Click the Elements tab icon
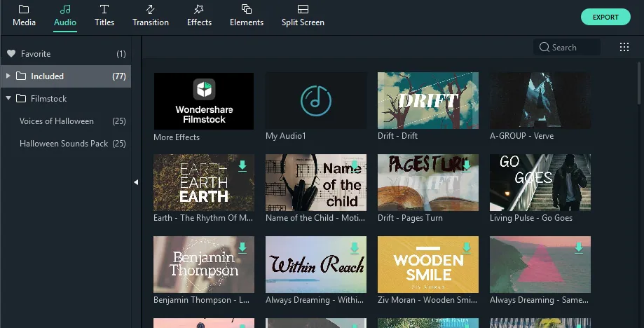Screen dimensions: 644x328 tap(247, 9)
